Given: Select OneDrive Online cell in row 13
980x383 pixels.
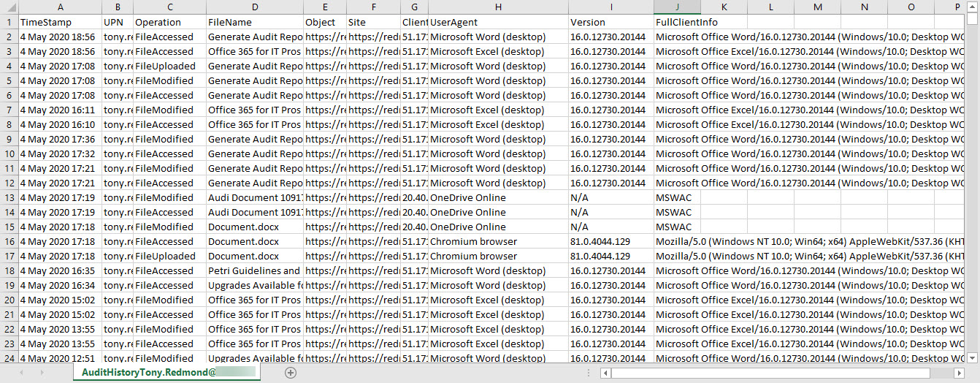Looking at the screenshot, I should pos(498,197).
